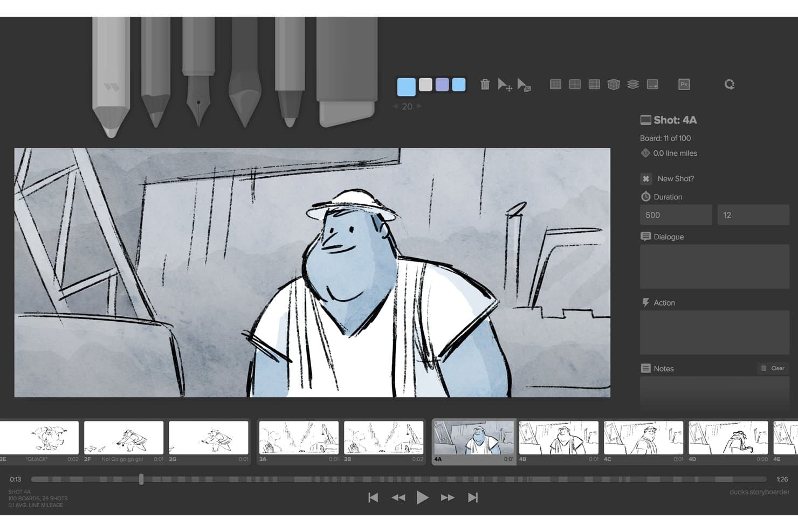798x532 pixels.
Task: Toggle the rule of thirds guide
Action: click(594, 84)
